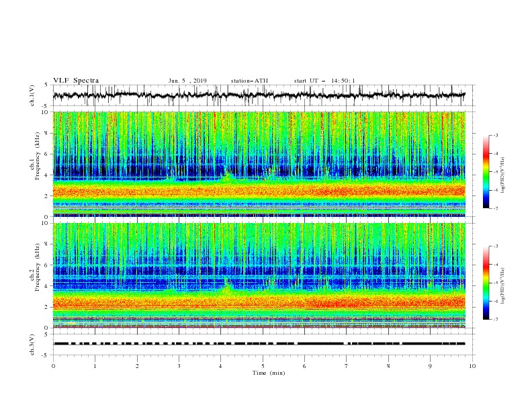The image size is (532, 411).
Task: Click time axis tick label "6"
Action: pos(304,366)
